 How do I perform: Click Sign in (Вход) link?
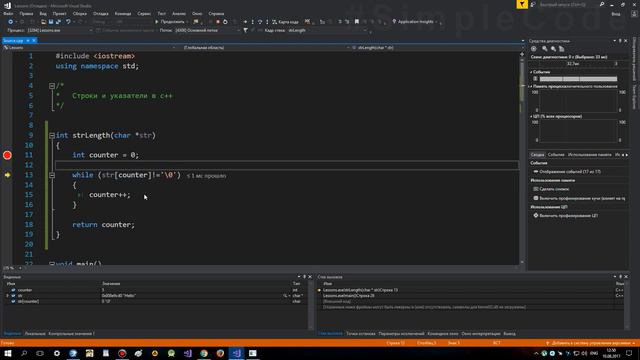(x=616, y=13)
